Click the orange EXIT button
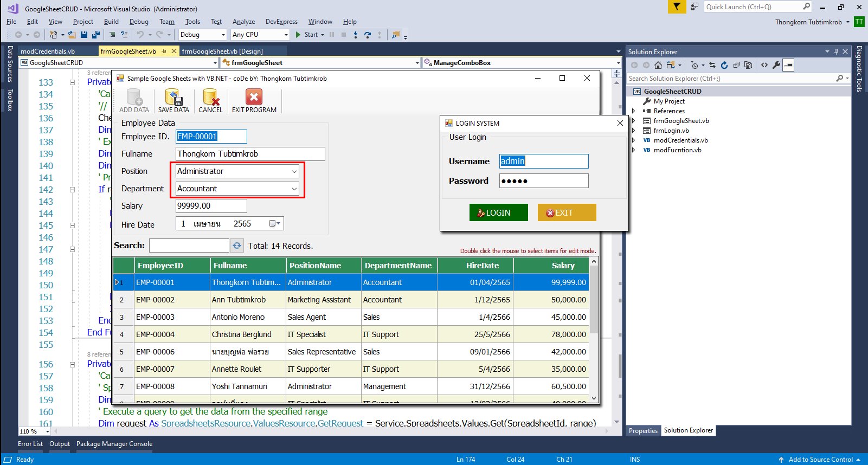The width and height of the screenshot is (868, 465). click(x=567, y=212)
